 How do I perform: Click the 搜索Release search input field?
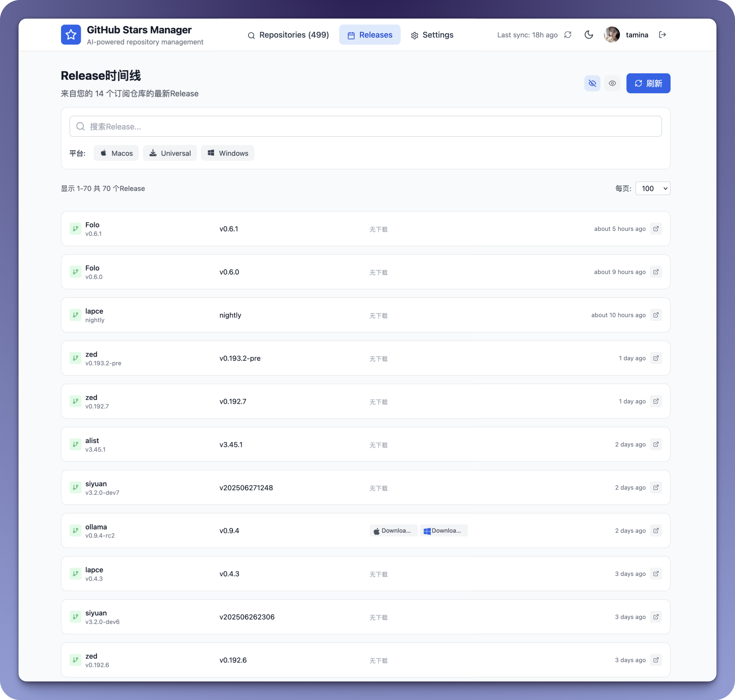[366, 127]
